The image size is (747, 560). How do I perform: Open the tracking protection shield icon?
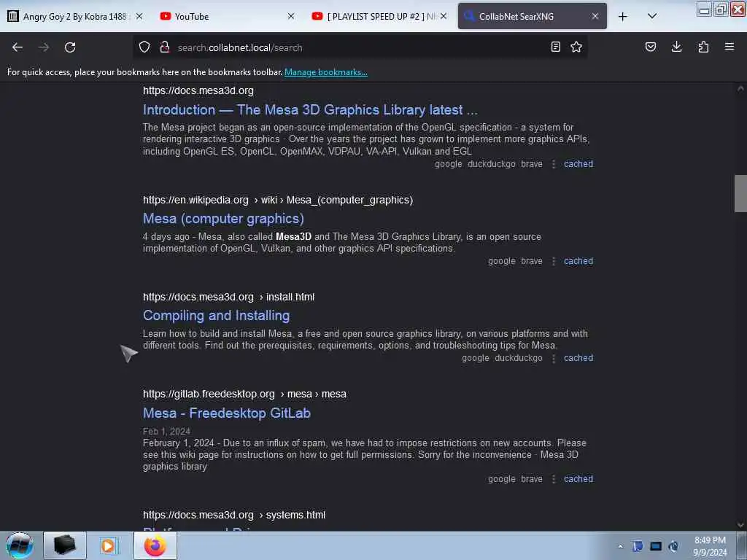pyautogui.click(x=144, y=47)
